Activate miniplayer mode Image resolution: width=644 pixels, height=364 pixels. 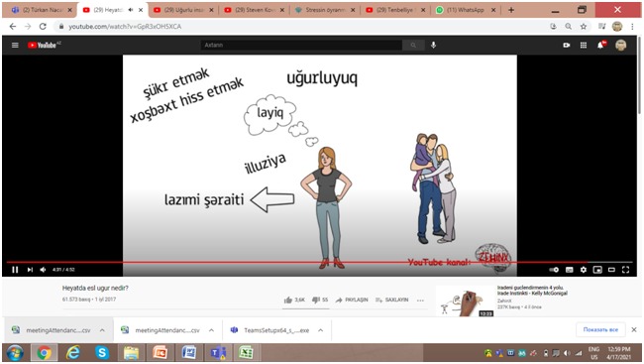coord(597,270)
